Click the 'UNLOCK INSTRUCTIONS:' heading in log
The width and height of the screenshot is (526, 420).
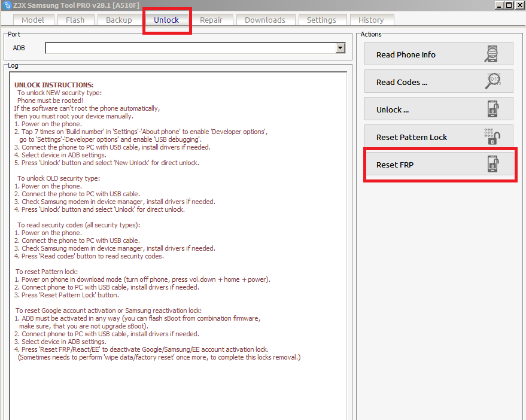(x=54, y=85)
